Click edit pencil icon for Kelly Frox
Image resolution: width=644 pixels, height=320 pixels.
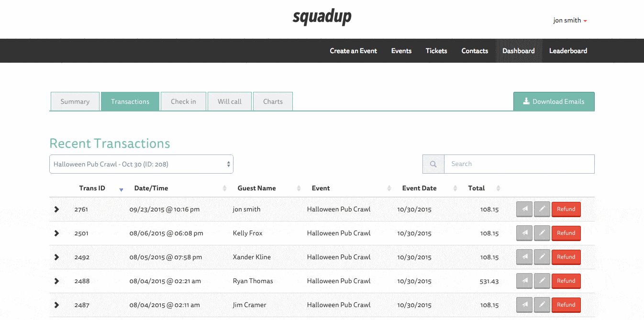tap(542, 233)
